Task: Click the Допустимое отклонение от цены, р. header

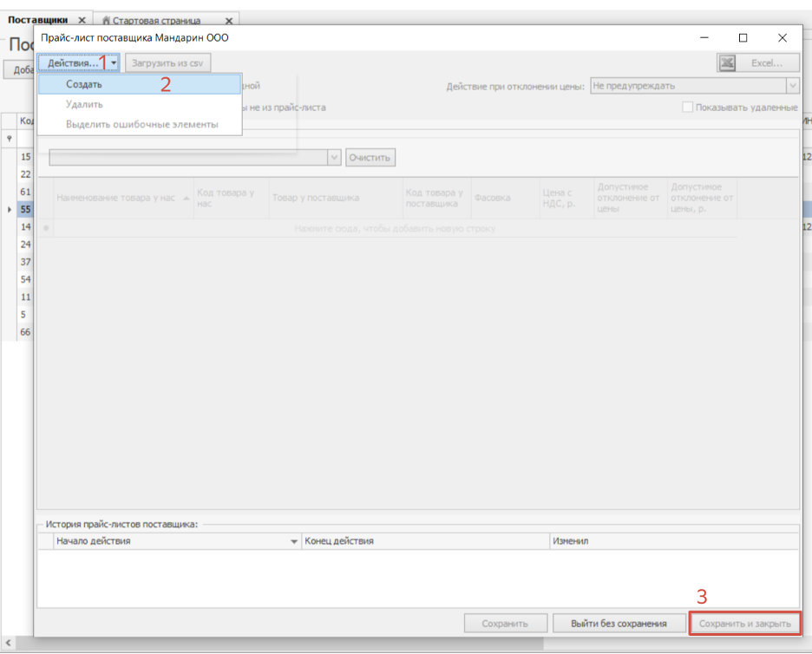Action: pos(702,198)
